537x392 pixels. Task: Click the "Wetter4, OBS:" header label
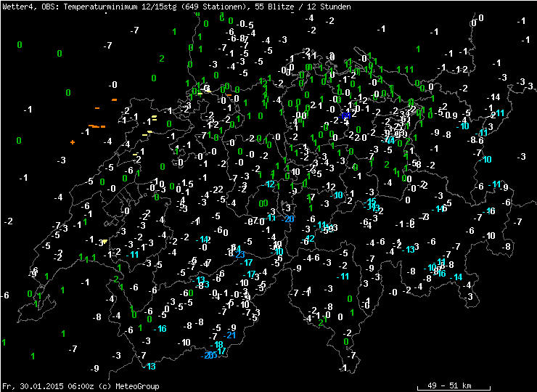point(26,7)
